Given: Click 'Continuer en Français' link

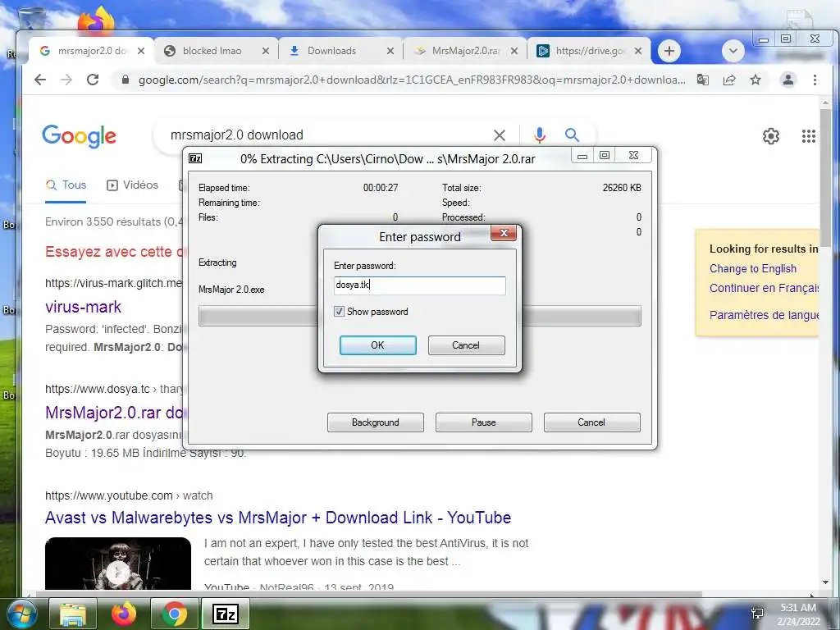Looking at the screenshot, I should tap(764, 288).
